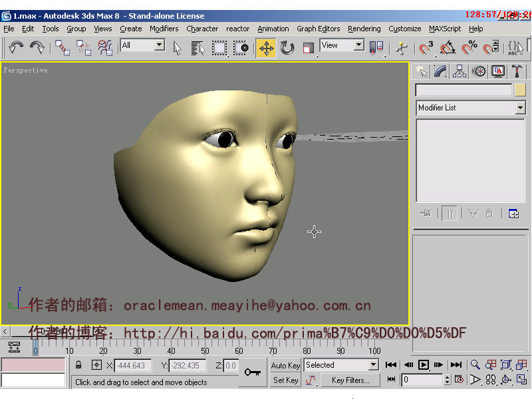The height and width of the screenshot is (399, 532).
Task: Switch to the Modify command panel tab
Action: pos(440,72)
